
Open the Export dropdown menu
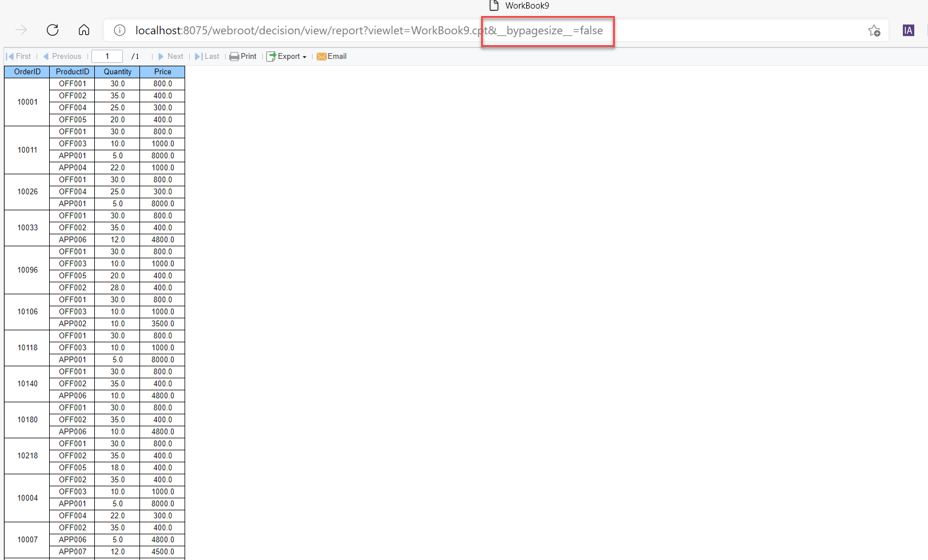305,56
